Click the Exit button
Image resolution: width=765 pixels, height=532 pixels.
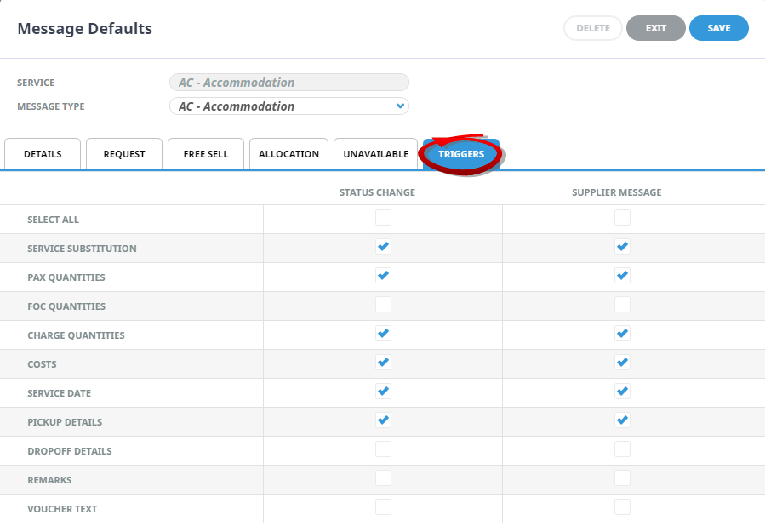point(655,28)
